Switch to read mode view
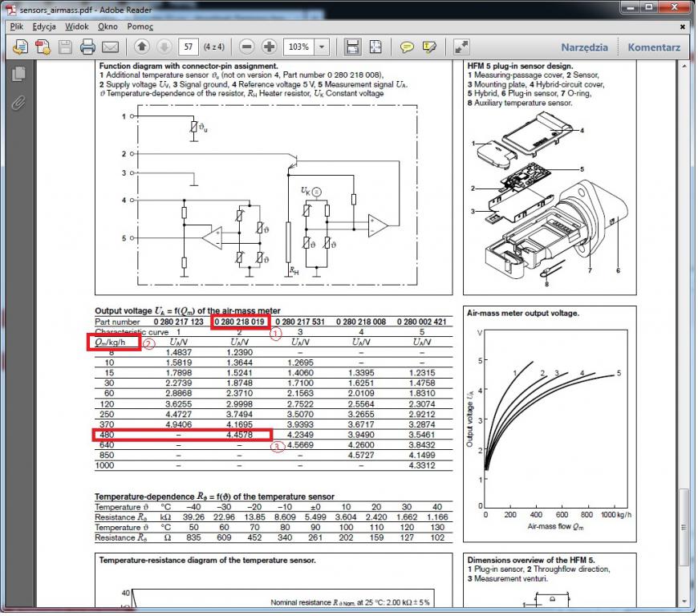Screen dimensions: 698x616 pyautogui.click(x=461, y=47)
